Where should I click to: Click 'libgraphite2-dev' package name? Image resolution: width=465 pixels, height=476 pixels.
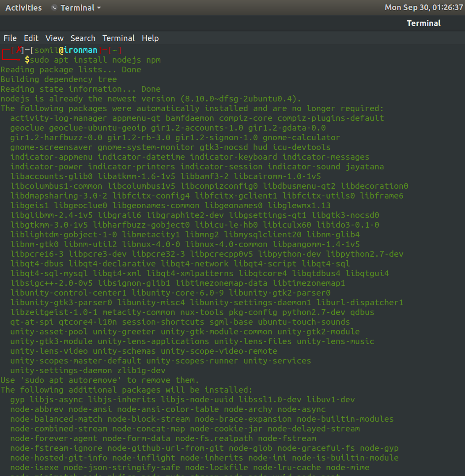(x=185, y=215)
